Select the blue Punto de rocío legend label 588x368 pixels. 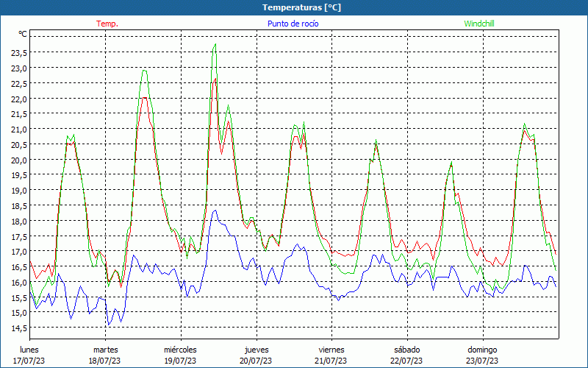(x=293, y=24)
